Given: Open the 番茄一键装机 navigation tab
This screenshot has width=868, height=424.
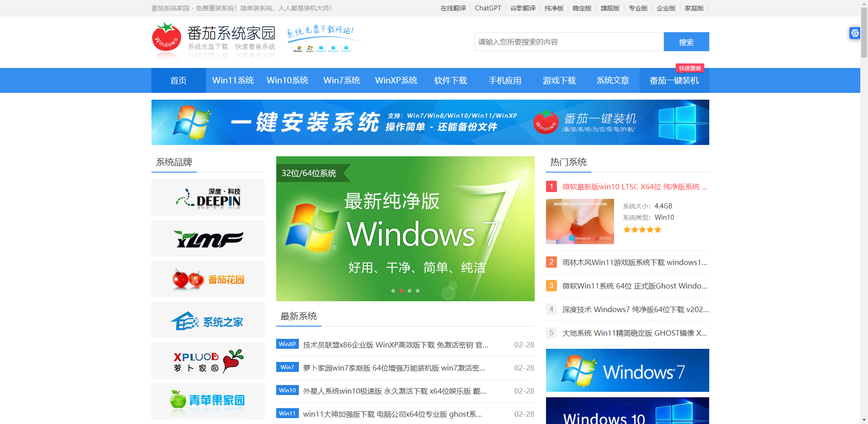Looking at the screenshot, I should click(x=674, y=81).
